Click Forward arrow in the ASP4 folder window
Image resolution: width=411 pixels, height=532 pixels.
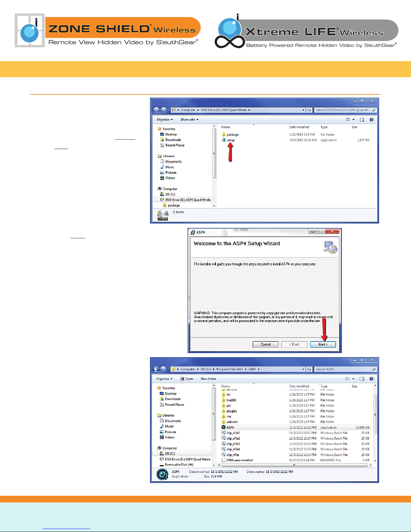tap(163, 369)
